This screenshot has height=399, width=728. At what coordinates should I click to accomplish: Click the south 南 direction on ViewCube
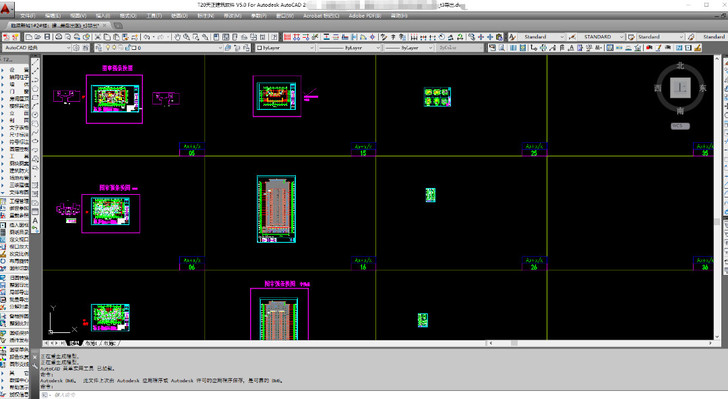(680, 111)
